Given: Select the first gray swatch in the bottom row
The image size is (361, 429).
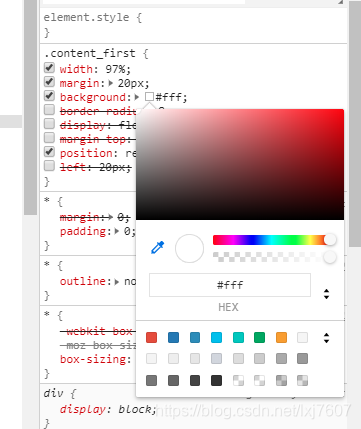Looking at the screenshot, I should [x=152, y=380].
